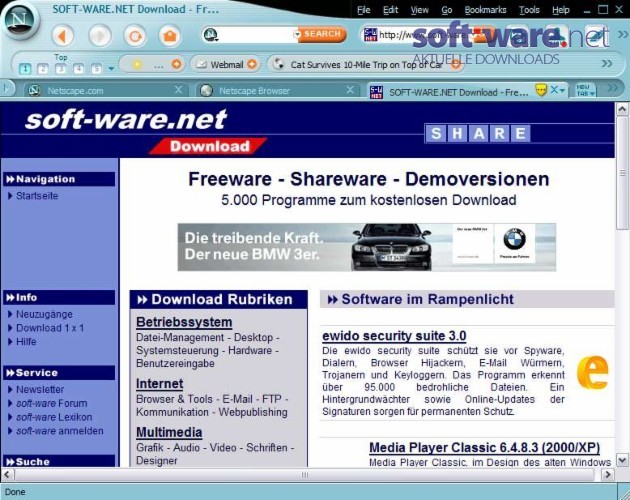Expand the navigation toolbar overflow chevron
The image size is (630, 500).
(622, 35)
